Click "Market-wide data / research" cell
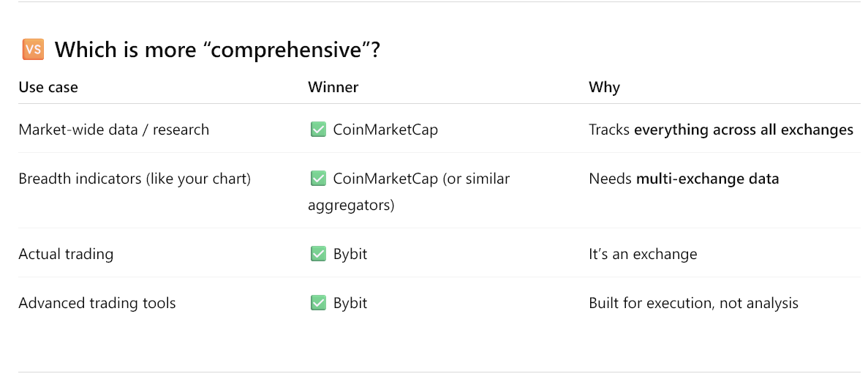The height and width of the screenshot is (382, 868). tap(114, 130)
